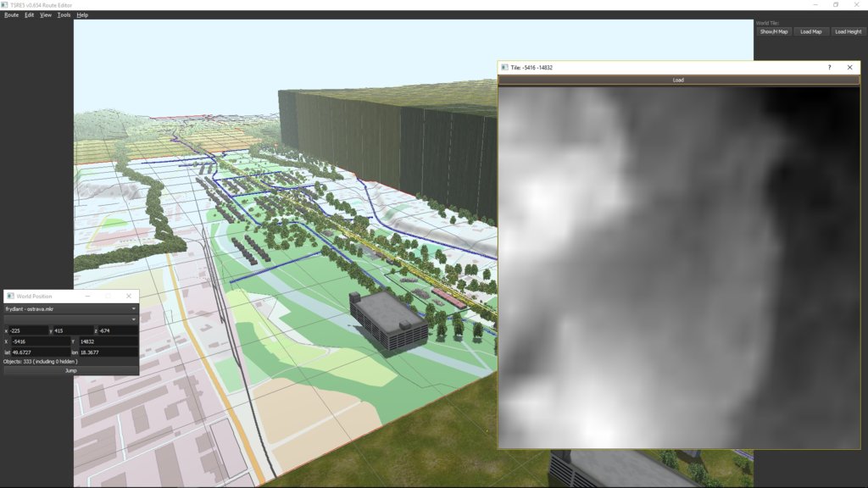Expand the empty dropdown below the marker file
The width and height of the screenshot is (868, 488).
(71, 319)
